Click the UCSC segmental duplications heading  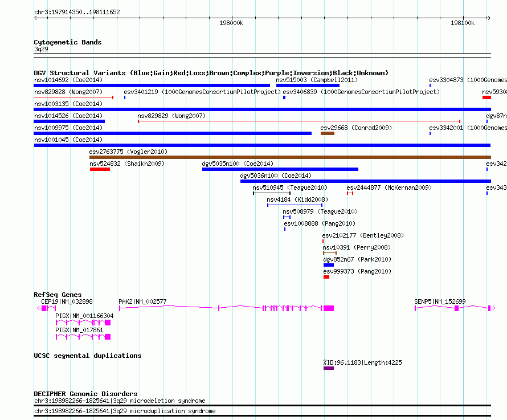click(88, 356)
